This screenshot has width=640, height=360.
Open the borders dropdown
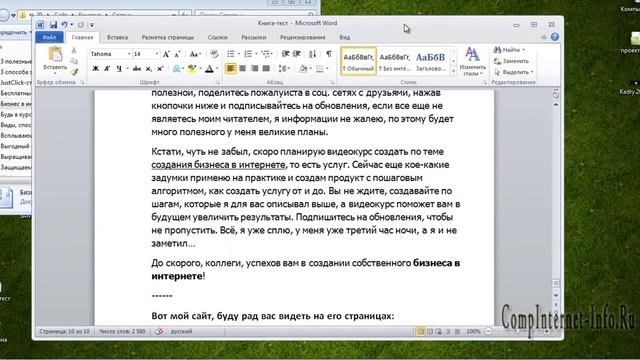(327, 69)
